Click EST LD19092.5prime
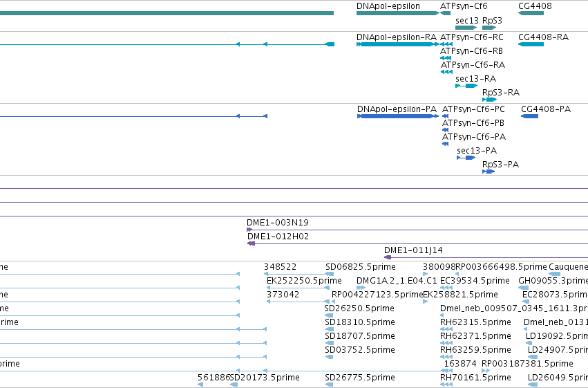The image size is (588, 388). 529,344
